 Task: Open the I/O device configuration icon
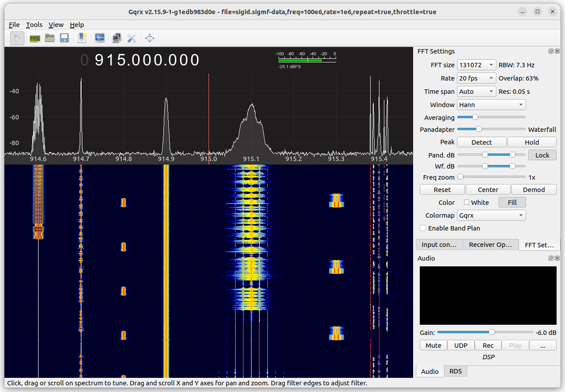coord(35,38)
